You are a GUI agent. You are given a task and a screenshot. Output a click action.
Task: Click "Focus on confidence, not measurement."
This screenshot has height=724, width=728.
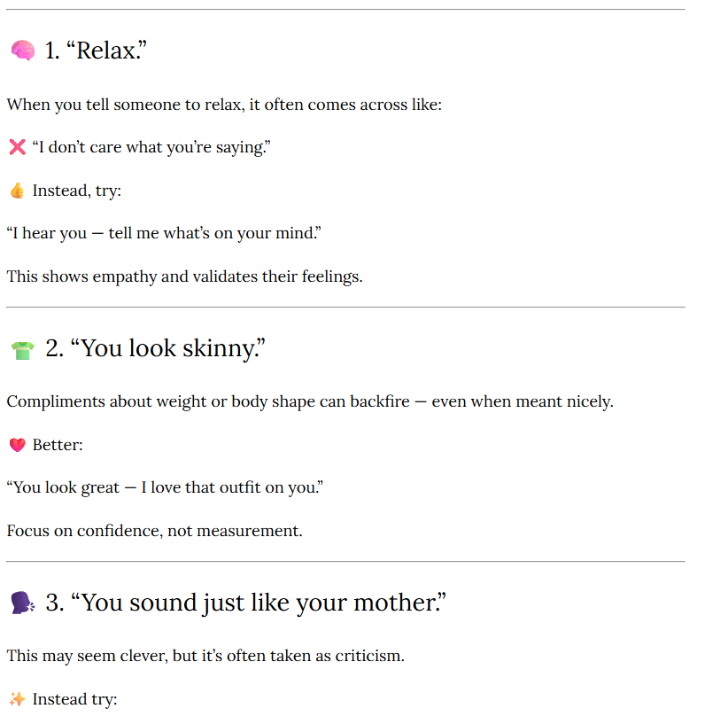click(x=154, y=531)
